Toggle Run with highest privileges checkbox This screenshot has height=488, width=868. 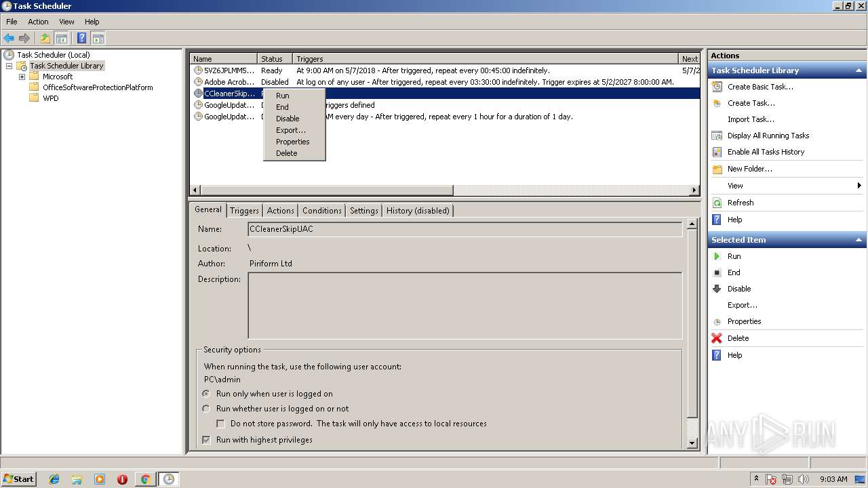coord(207,440)
